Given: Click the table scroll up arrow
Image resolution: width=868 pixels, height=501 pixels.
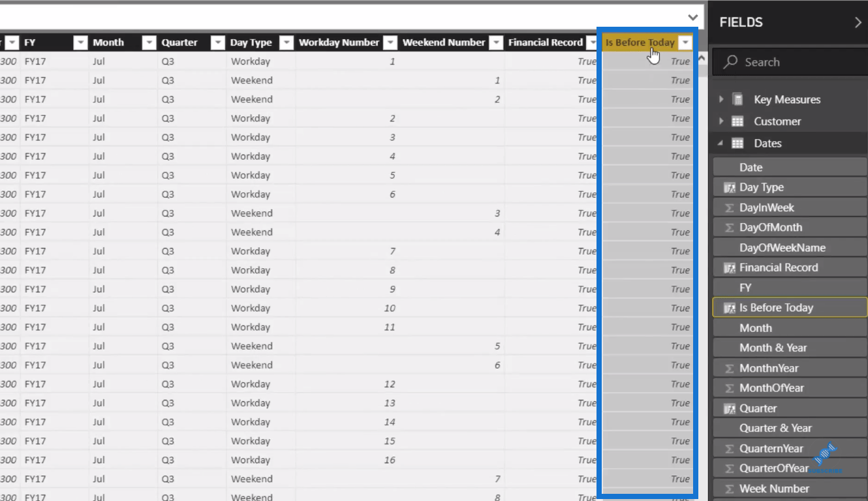Looking at the screenshot, I should [x=702, y=59].
